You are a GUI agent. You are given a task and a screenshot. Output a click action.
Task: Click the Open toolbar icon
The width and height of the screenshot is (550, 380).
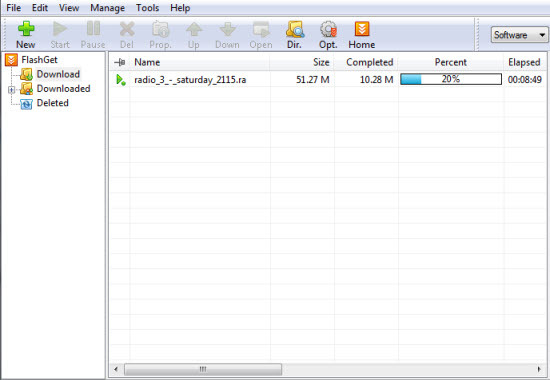pyautogui.click(x=261, y=29)
